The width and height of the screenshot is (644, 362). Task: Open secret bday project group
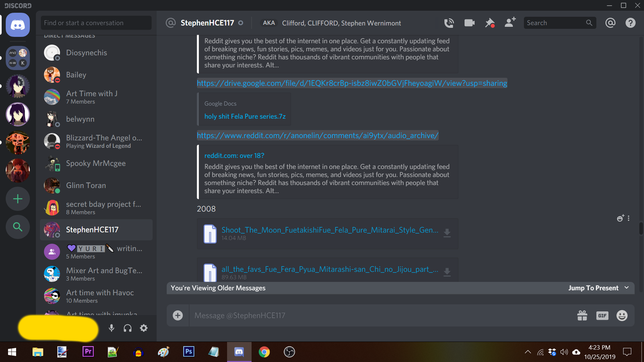(x=96, y=208)
